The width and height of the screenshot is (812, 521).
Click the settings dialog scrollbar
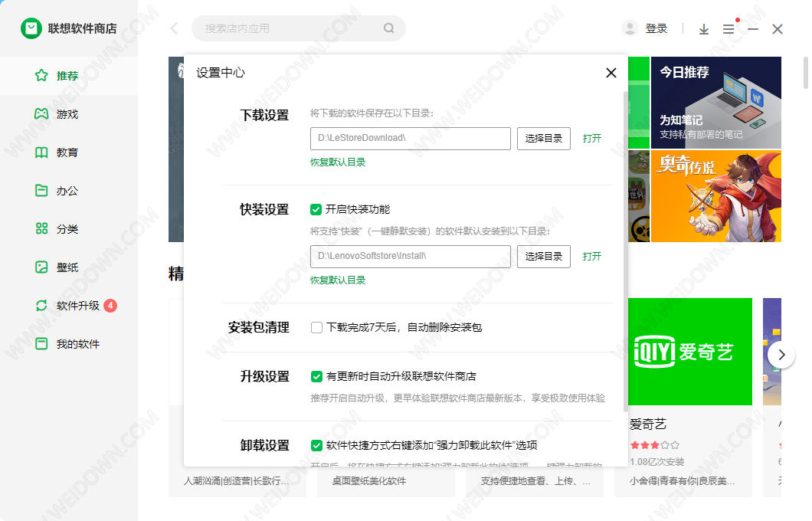click(x=625, y=251)
